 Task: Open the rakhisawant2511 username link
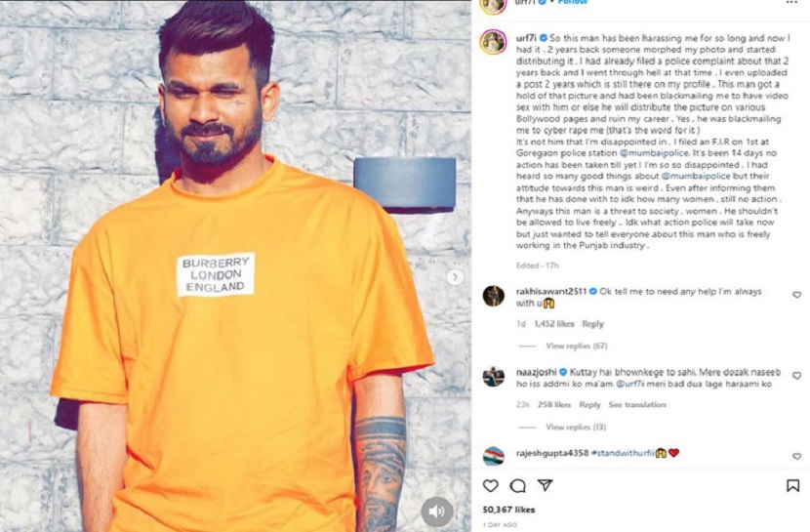(551, 291)
